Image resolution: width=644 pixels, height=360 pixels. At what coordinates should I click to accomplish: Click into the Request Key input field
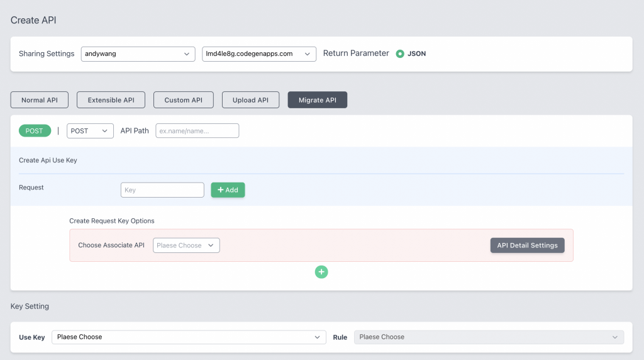[x=162, y=190]
